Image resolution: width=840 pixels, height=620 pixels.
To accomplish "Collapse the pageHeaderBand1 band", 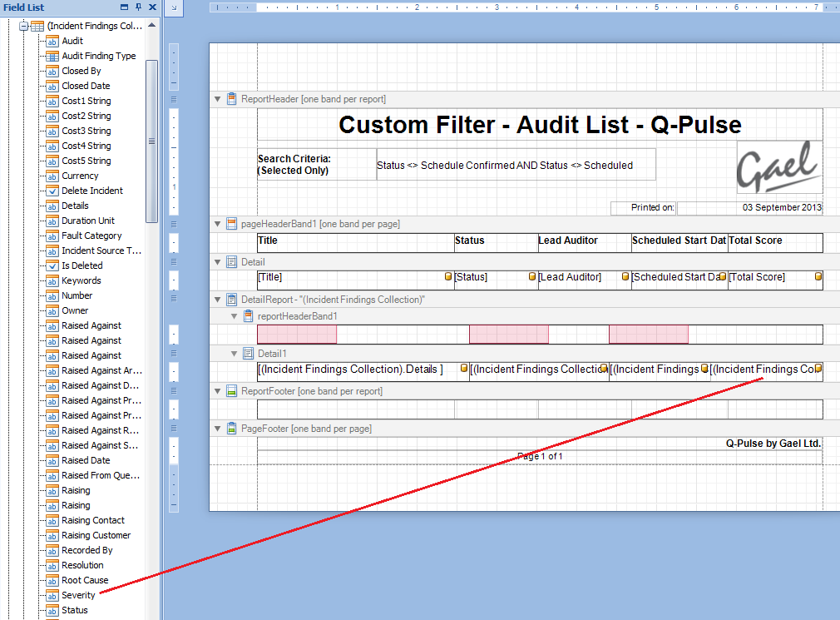I will point(218,224).
